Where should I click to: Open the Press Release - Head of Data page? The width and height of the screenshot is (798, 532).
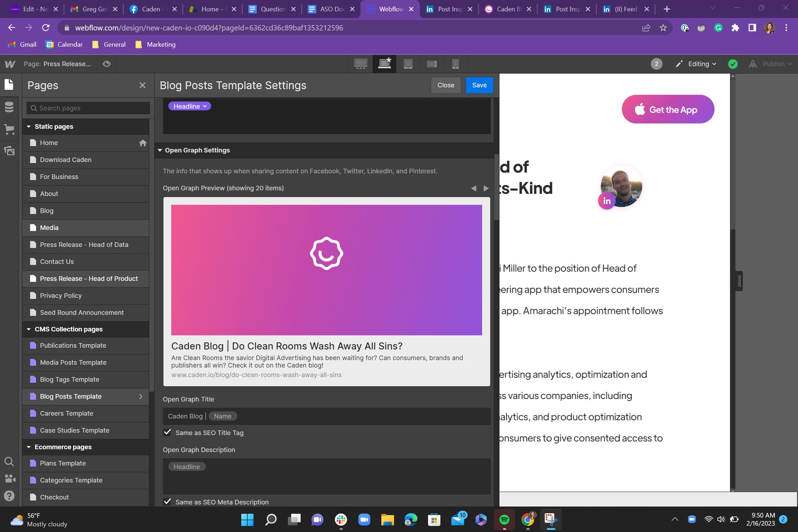tap(84, 245)
